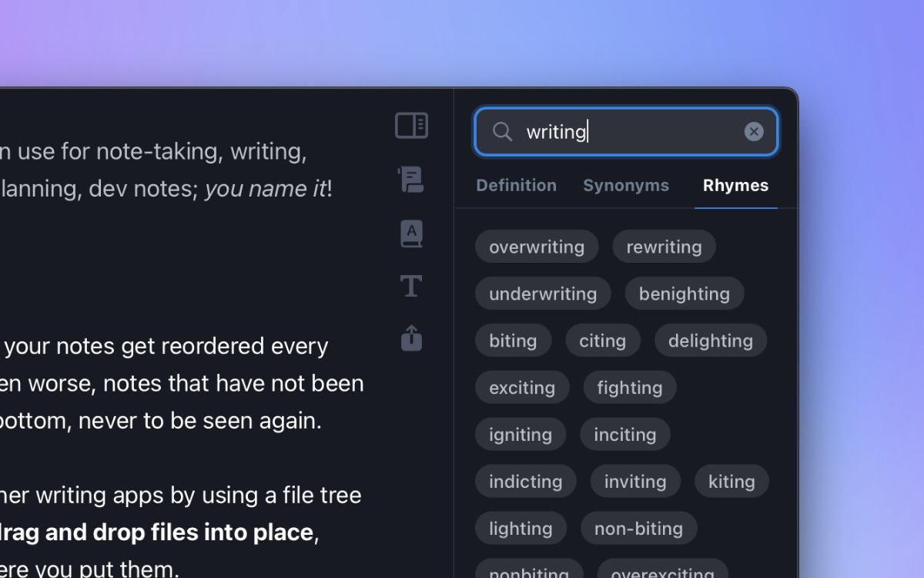Choose the 'overwriting' rhyme chip
This screenshot has height=578, width=924.
point(537,247)
